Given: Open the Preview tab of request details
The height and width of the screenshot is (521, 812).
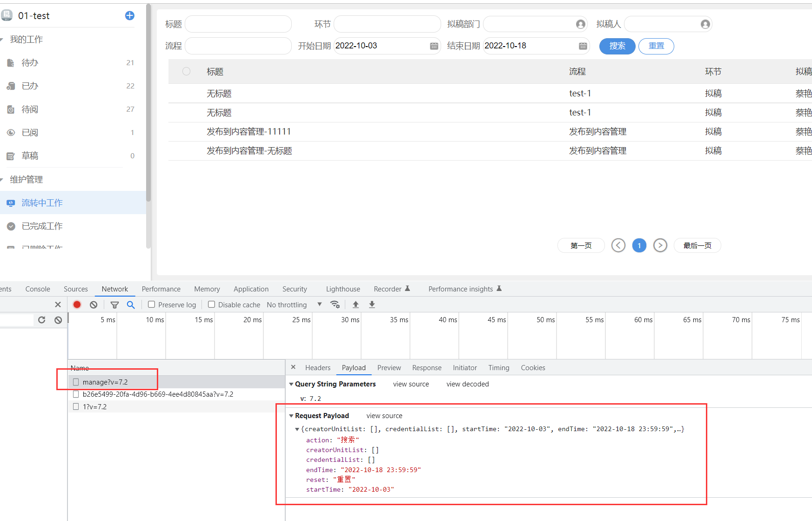Looking at the screenshot, I should pyautogui.click(x=389, y=368).
